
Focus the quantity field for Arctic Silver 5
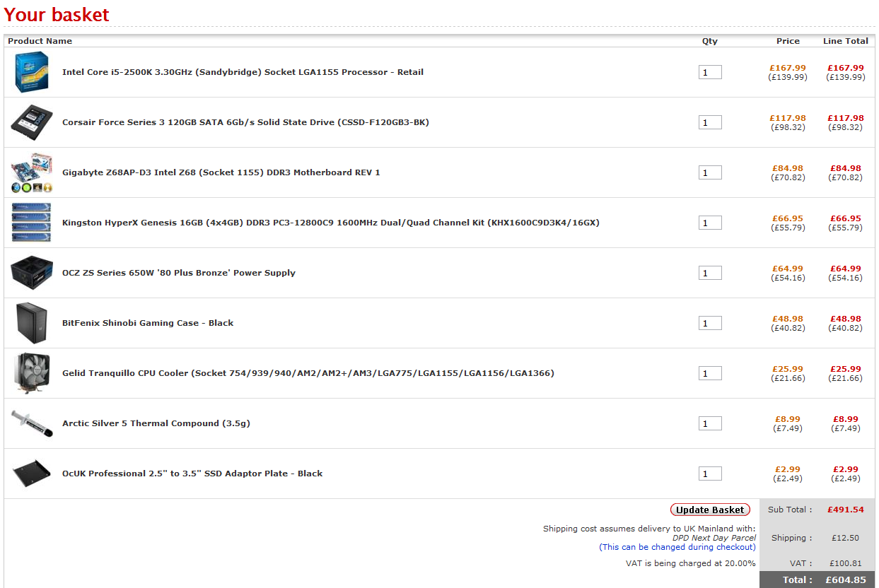click(x=710, y=423)
